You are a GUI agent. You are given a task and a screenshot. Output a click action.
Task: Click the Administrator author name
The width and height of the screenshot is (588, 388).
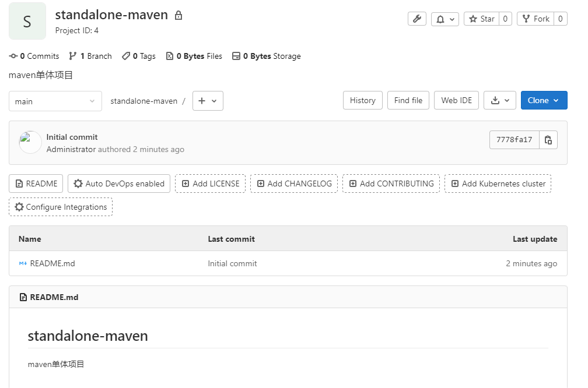click(x=71, y=149)
